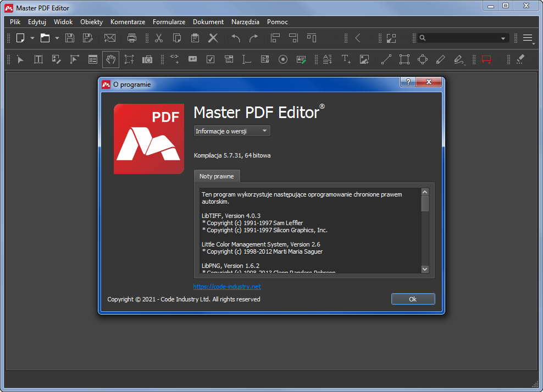The width and height of the screenshot is (543, 392).
Task: Click the dialog help question mark button
Action: (x=408, y=82)
